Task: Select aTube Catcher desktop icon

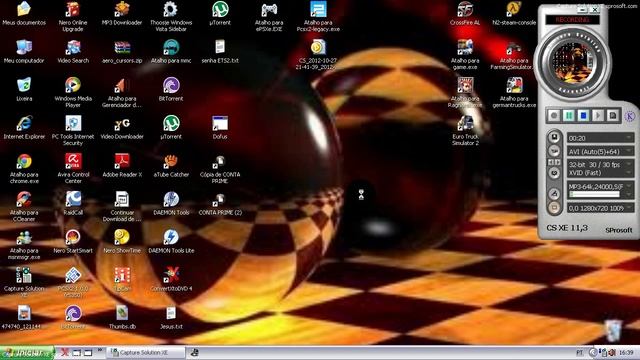Action: pyautogui.click(x=171, y=165)
